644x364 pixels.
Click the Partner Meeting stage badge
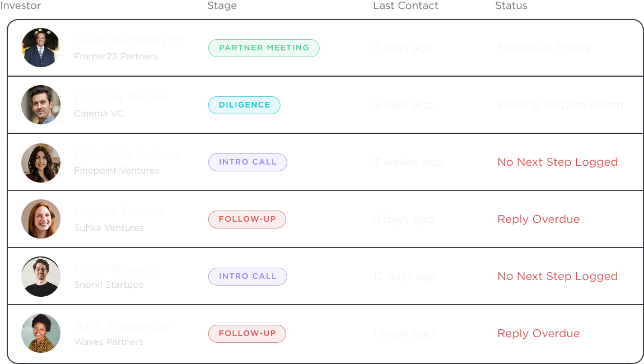coord(264,48)
